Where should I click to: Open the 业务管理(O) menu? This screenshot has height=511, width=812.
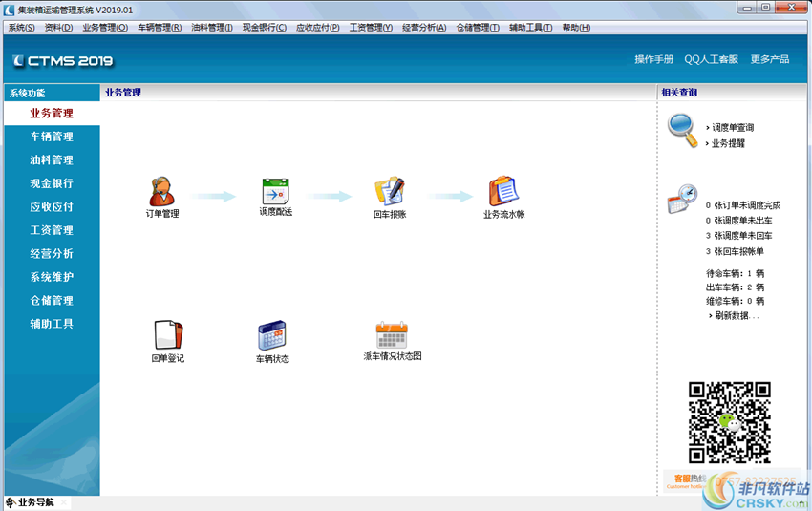tap(105, 28)
